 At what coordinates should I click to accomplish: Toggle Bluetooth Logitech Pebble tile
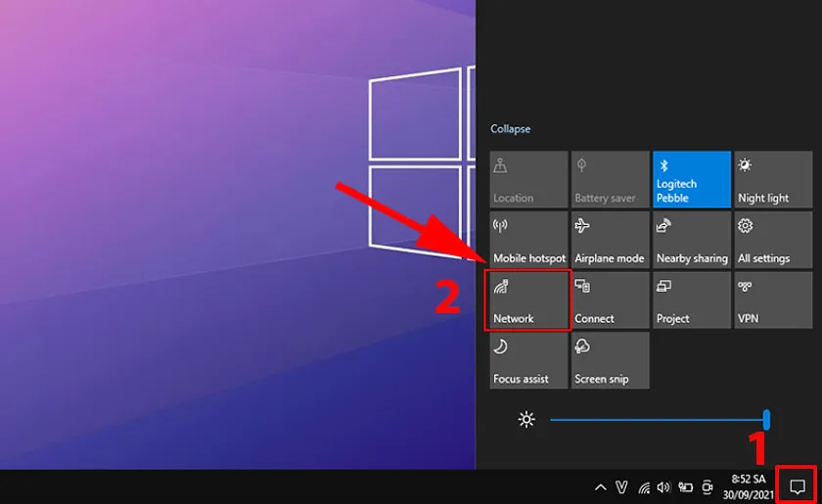[692, 179]
